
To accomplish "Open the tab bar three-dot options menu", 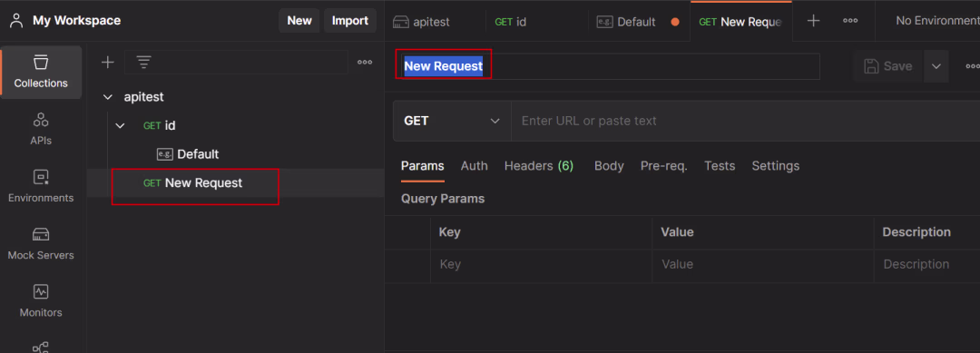I will click(x=850, y=21).
